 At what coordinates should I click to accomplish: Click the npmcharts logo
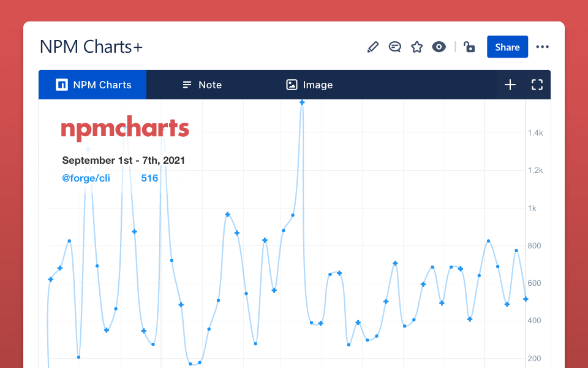coord(125,128)
